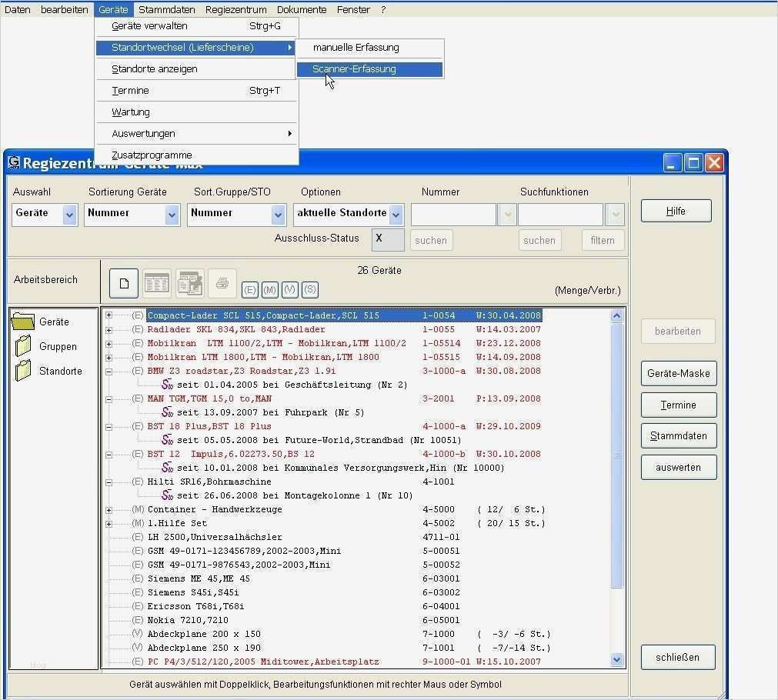
Task: Click (M) type marker of Container - Handwerkzeuge
Action: tap(138, 509)
